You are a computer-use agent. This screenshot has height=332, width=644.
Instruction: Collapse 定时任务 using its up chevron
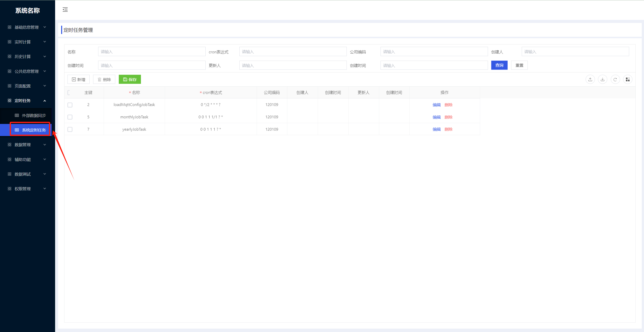(x=45, y=101)
